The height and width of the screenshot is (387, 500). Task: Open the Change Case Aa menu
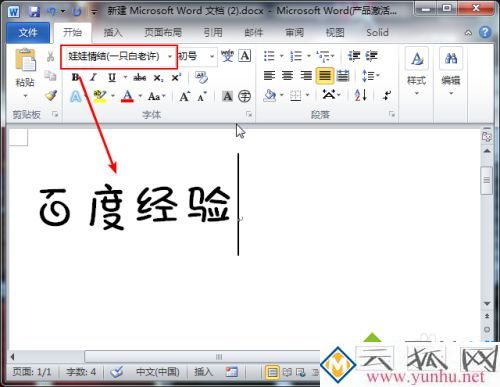[157, 96]
